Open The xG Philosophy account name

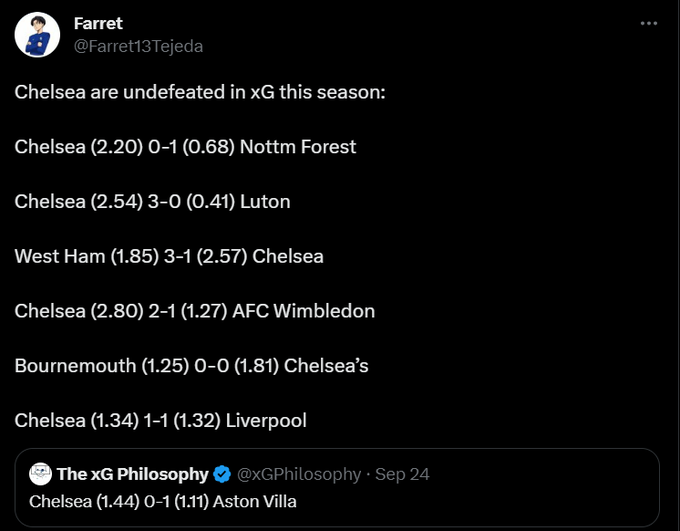(133, 474)
